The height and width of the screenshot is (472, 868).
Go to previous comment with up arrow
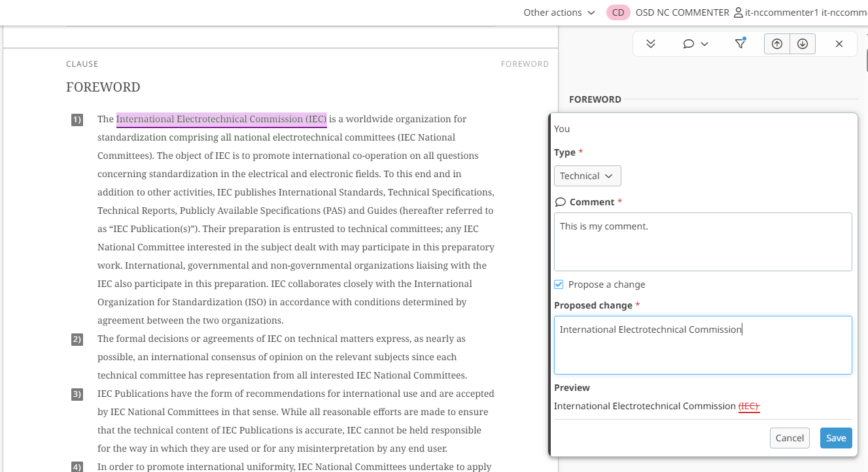776,44
